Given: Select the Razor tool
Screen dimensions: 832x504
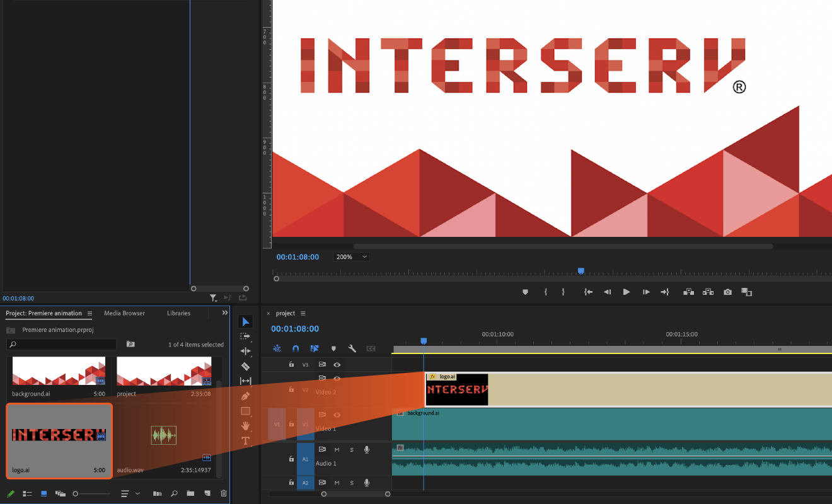Looking at the screenshot, I should 246,366.
